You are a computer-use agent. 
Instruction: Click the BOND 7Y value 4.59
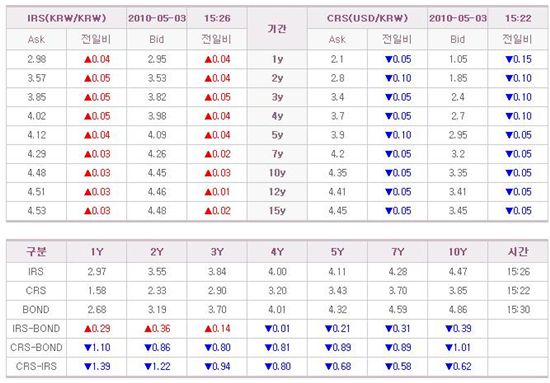coord(398,310)
